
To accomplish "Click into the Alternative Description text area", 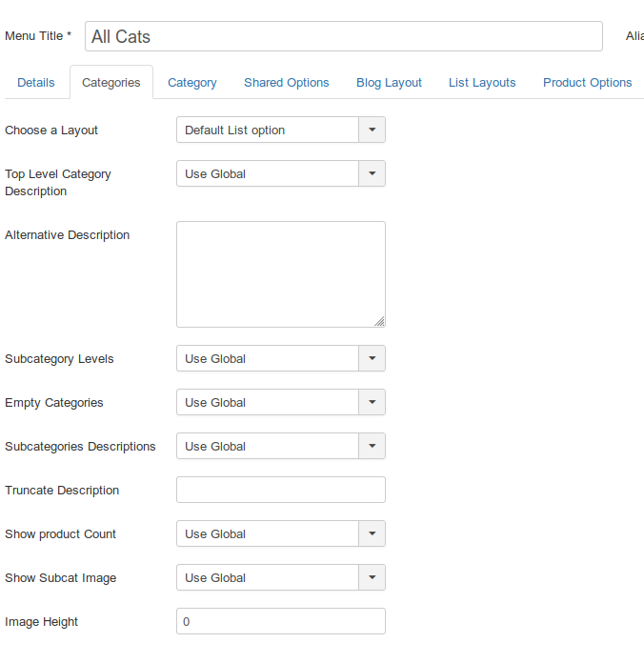I will (281, 274).
